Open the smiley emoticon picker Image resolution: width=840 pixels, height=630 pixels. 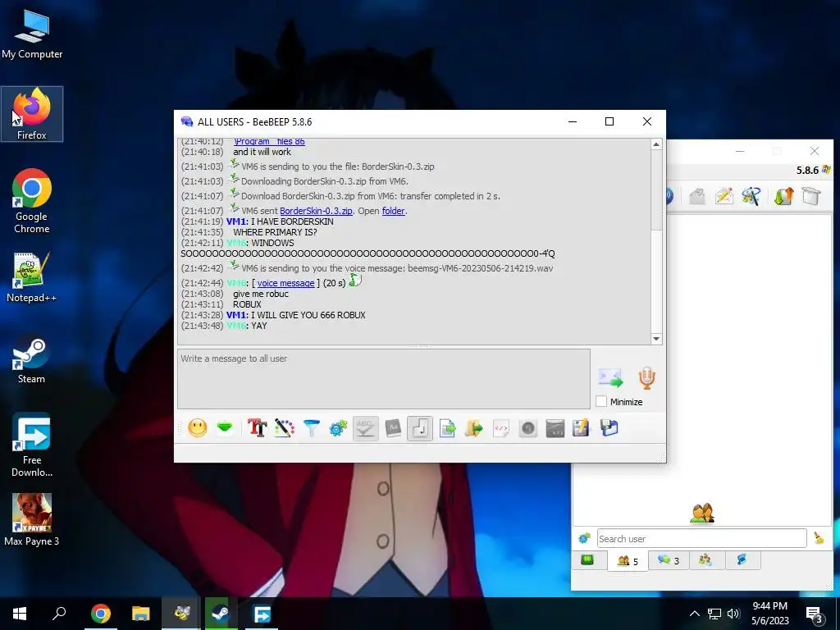197,428
